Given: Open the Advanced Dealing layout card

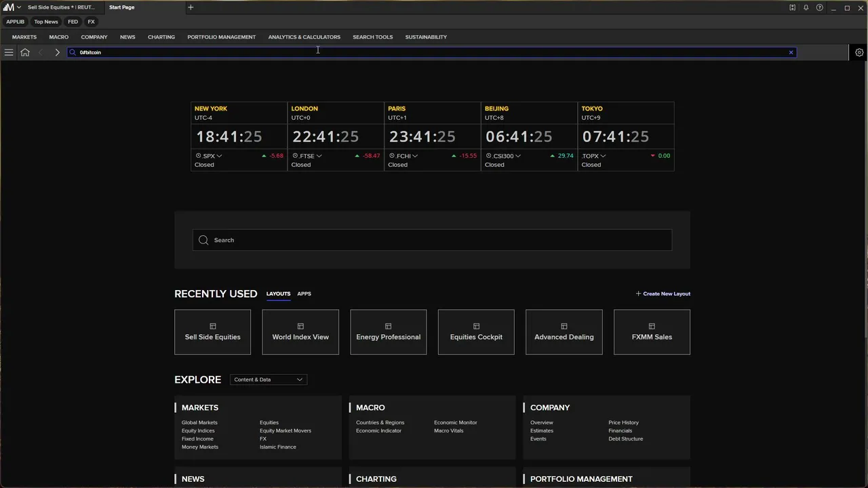Looking at the screenshot, I should click(564, 332).
